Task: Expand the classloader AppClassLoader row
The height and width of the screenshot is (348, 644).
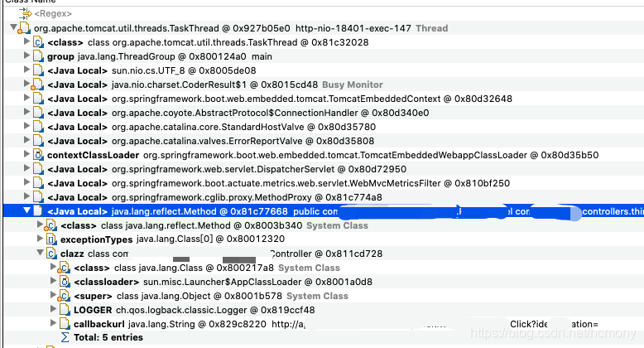Action: click(x=53, y=281)
